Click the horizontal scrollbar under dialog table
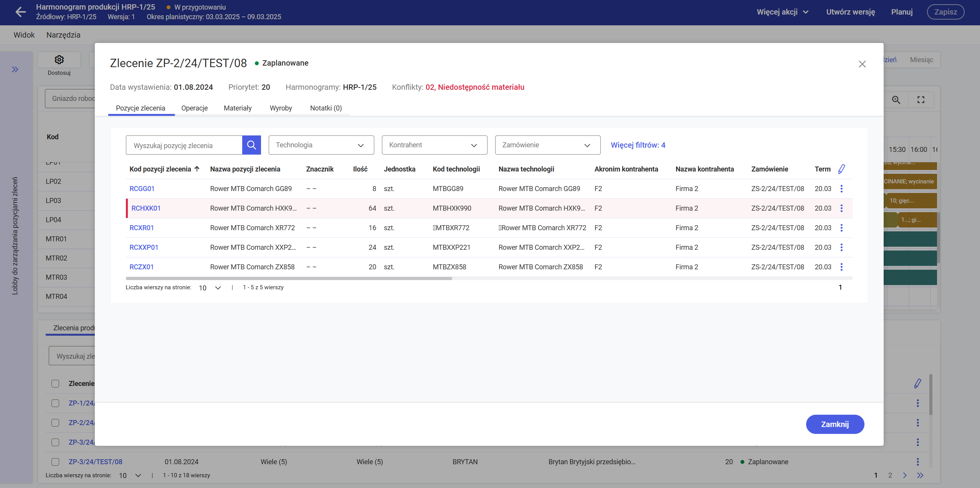The image size is (980, 488). pos(289,279)
